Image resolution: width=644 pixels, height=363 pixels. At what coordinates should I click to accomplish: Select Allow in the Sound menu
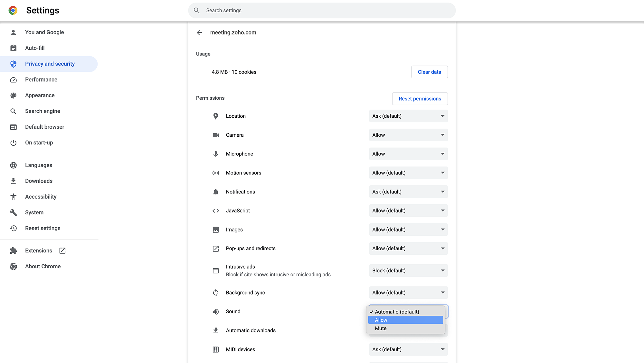click(405, 320)
